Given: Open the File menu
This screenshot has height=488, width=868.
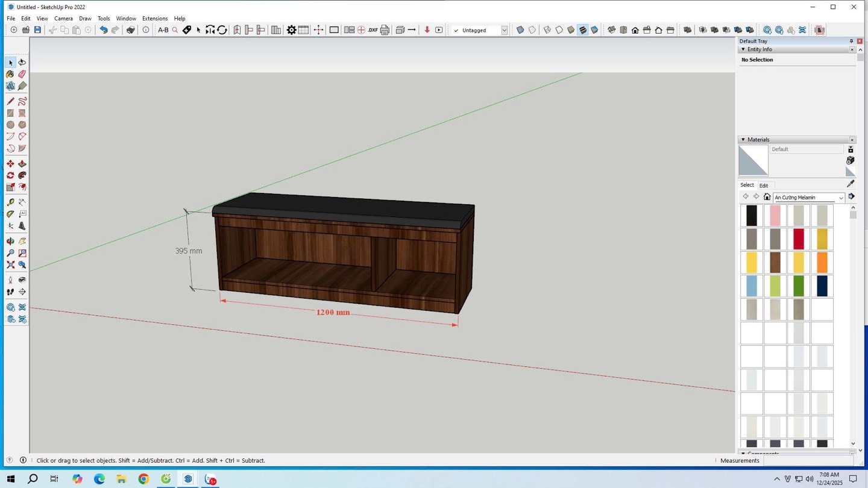Looking at the screenshot, I should tap(11, 19).
